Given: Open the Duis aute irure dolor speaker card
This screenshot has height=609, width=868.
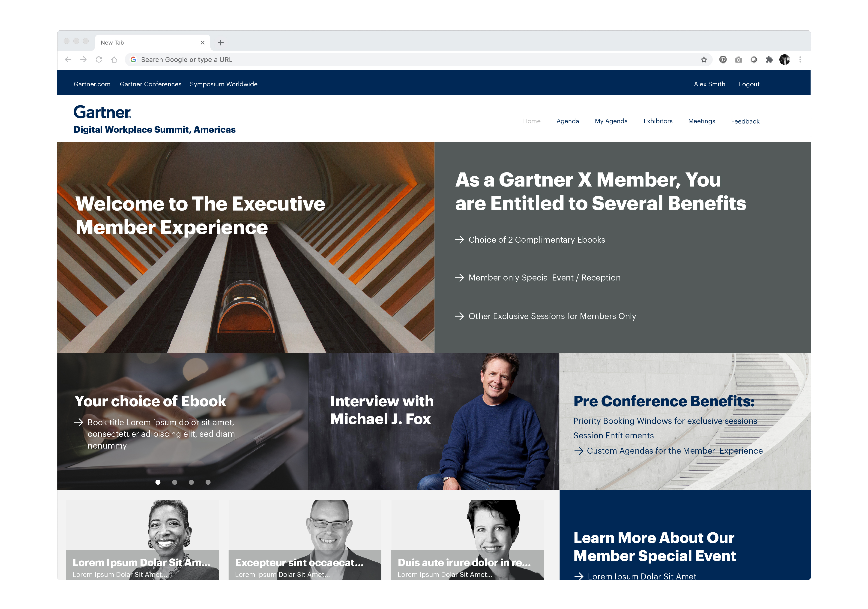Looking at the screenshot, I should tap(467, 540).
